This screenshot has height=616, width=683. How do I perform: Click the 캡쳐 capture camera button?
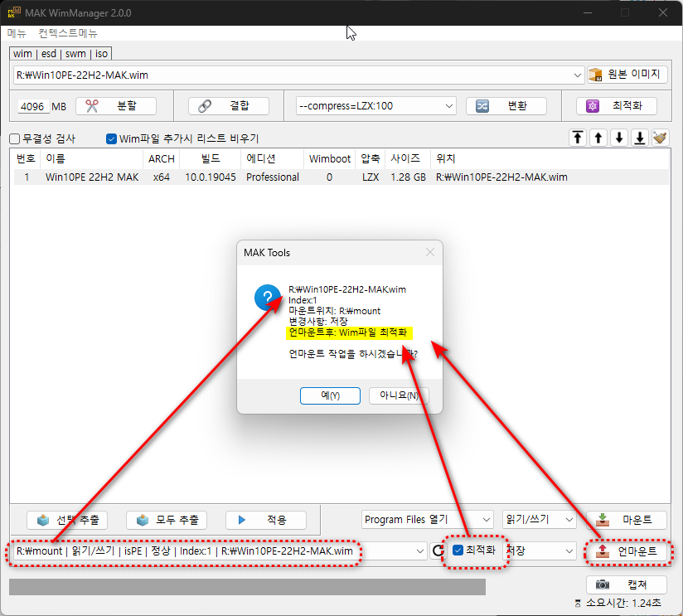coord(627,584)
